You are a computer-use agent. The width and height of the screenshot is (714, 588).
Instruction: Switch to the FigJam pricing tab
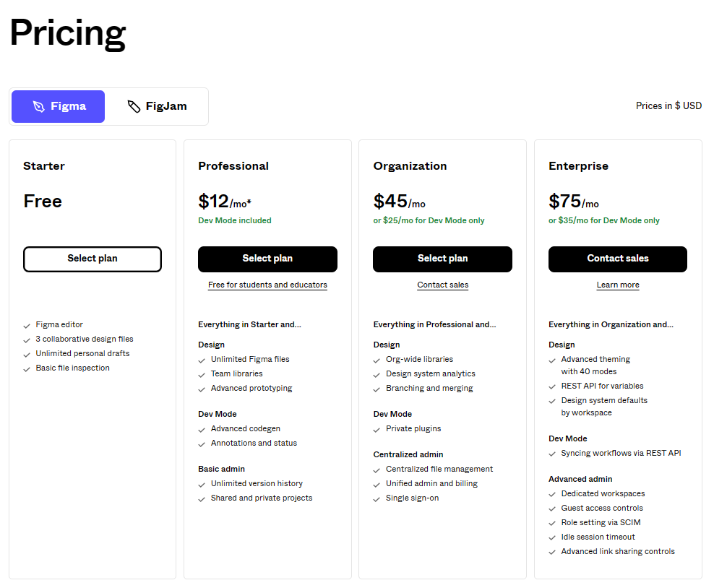point(157,106)
